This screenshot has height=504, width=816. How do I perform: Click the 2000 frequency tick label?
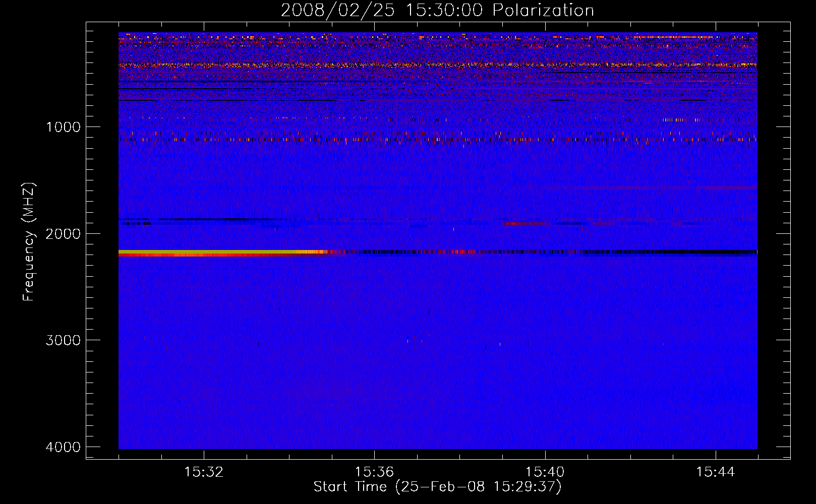click(63, 234)
